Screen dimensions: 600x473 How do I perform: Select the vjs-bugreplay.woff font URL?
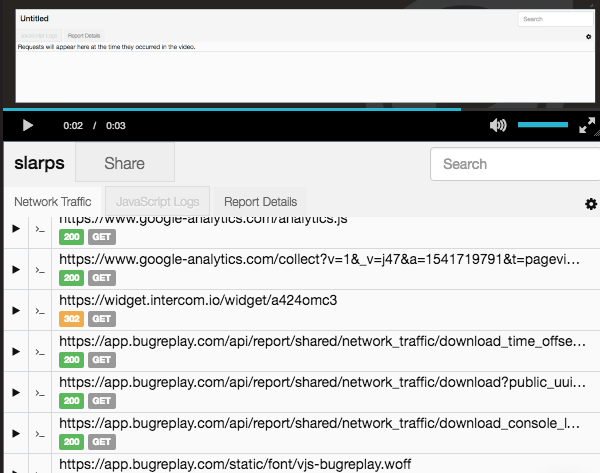pyautogui.click(x=235, y=464)
